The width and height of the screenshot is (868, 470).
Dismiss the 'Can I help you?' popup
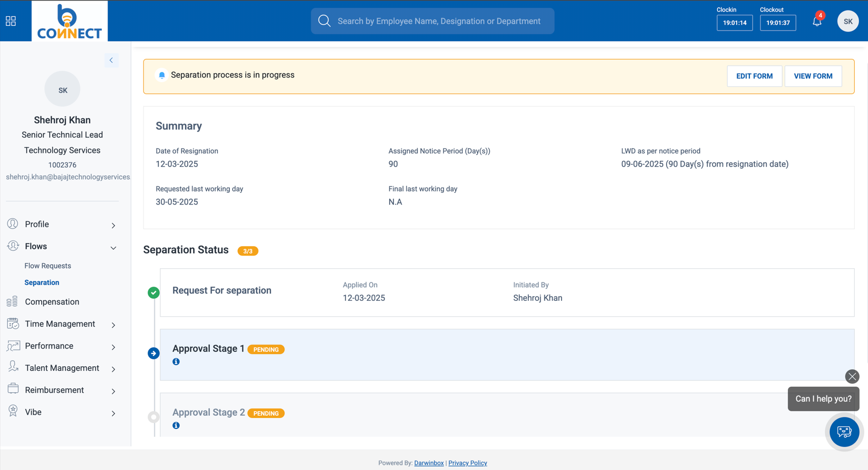852,376
